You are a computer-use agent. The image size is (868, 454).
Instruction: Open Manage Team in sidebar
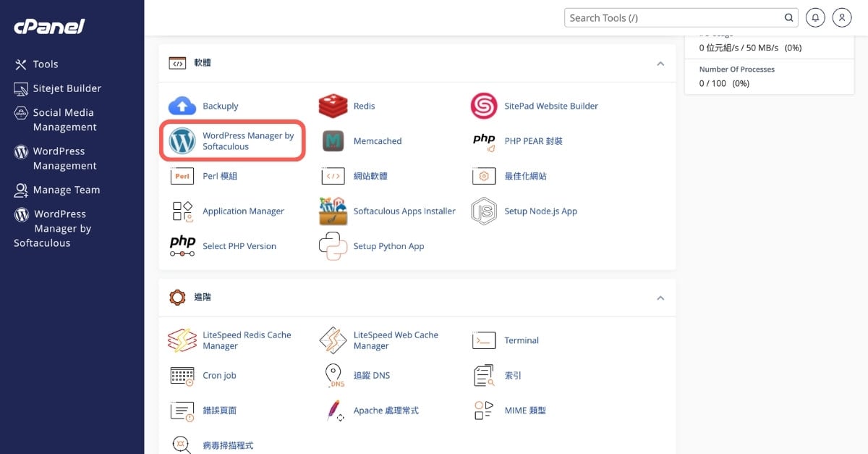pyautogui.click(x=56, y=190)
